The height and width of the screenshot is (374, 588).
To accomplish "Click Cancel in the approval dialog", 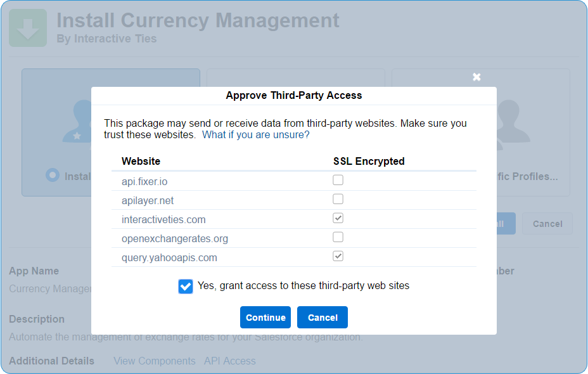I will pos(323,318).
